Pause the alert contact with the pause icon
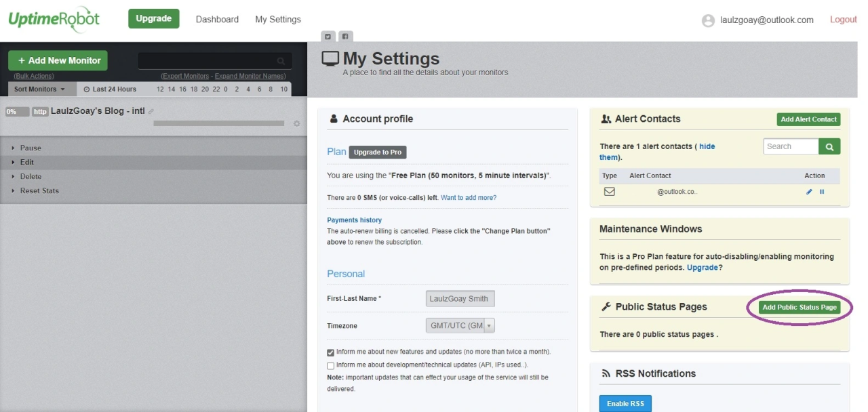 822,192
